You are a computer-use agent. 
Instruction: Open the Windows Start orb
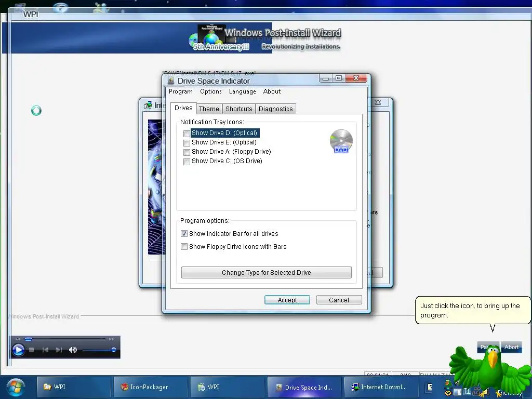coord(15,388)
